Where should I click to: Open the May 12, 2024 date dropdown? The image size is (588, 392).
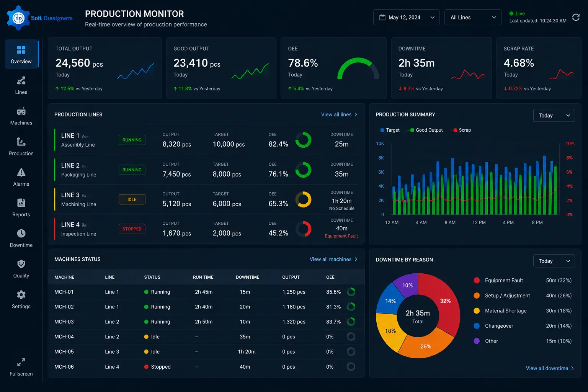click(406, 17)
